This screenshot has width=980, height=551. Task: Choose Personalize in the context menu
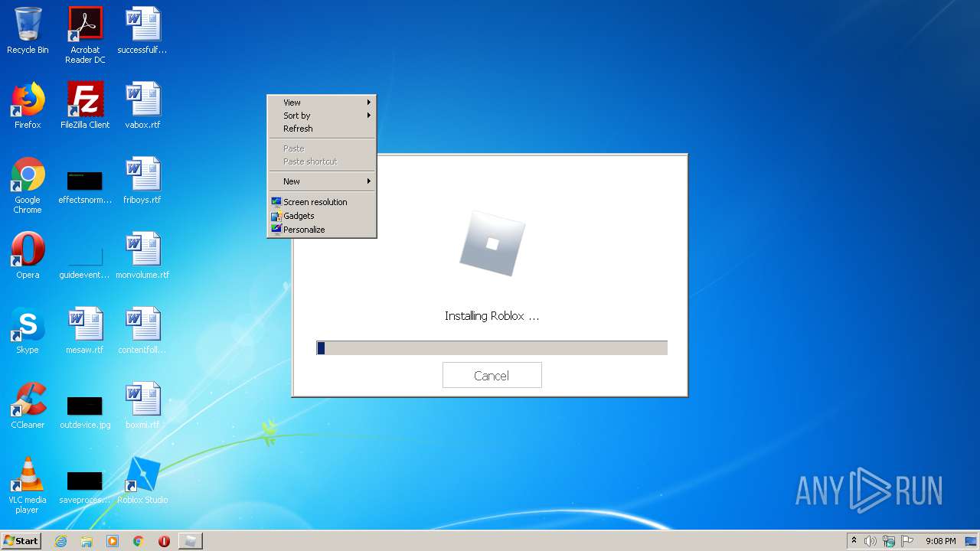pos(322,230)
